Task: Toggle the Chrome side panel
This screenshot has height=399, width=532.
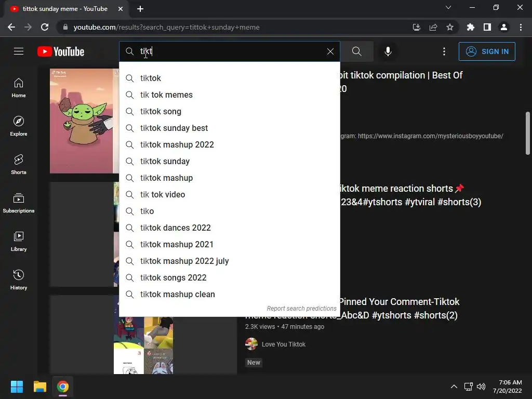Action: (x=487, y=27)
